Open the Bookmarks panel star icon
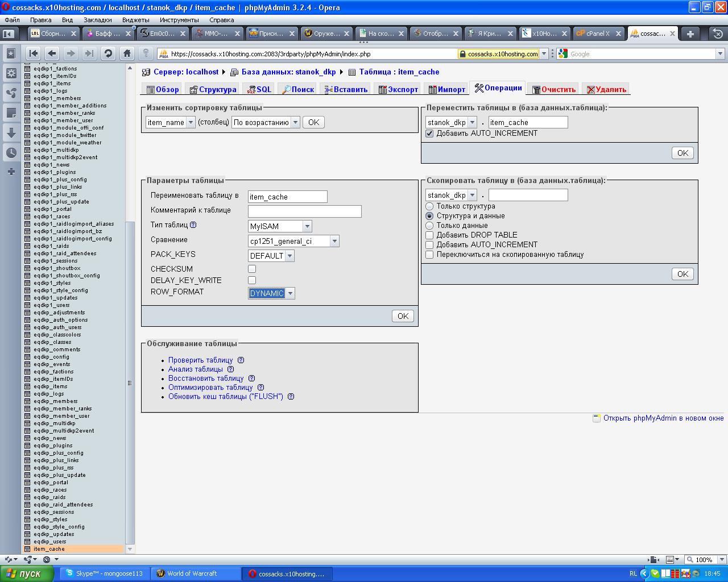Screen dimensions: 728x582 (11, 53)
